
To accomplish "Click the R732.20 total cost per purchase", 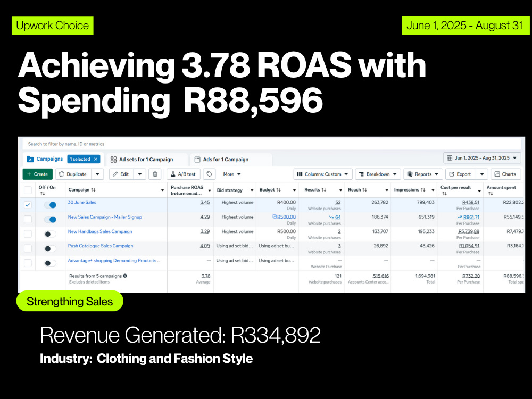I will click(x=471, y=276).
